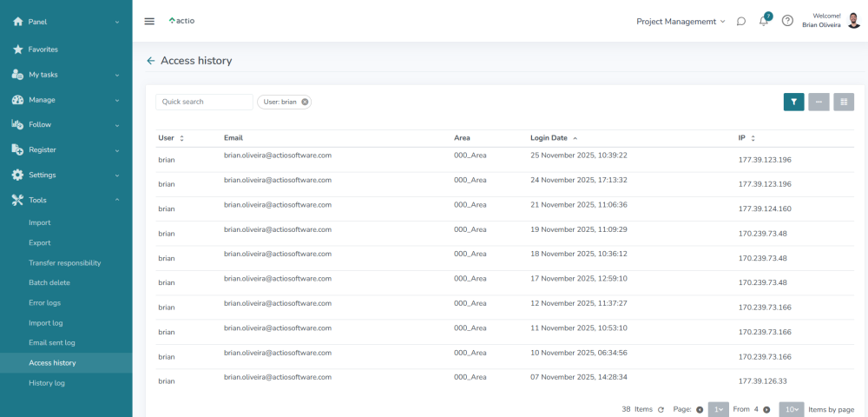
Task: Open Email sent log
Action: point(52,343)
